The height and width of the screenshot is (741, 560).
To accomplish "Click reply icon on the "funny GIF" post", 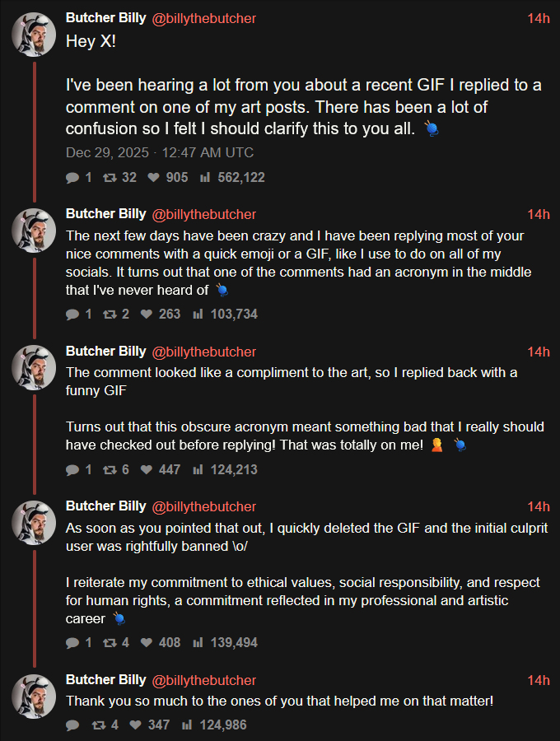I will 72,470.
